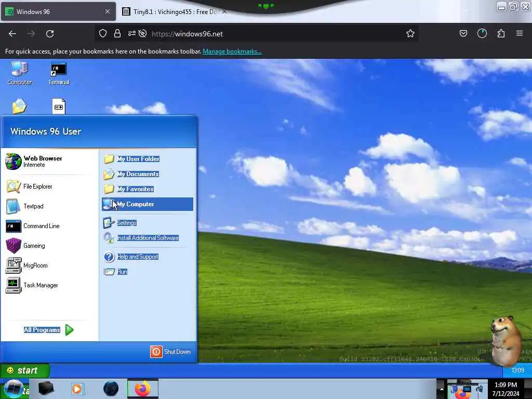Expand All Programs list

point(48,330)
